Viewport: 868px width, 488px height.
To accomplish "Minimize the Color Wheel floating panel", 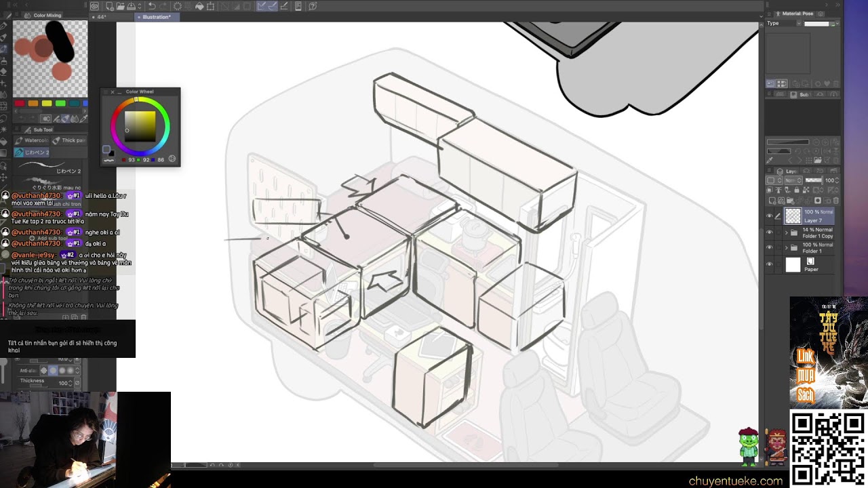I will click(120, 91).
